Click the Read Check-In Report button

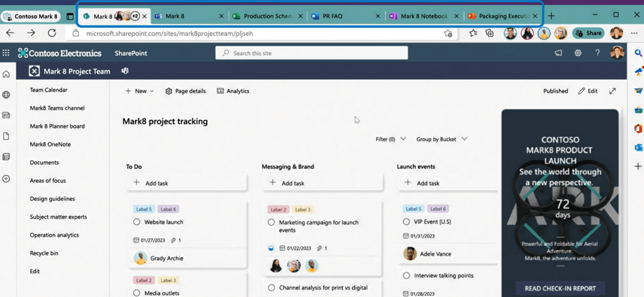click(560, 288)
